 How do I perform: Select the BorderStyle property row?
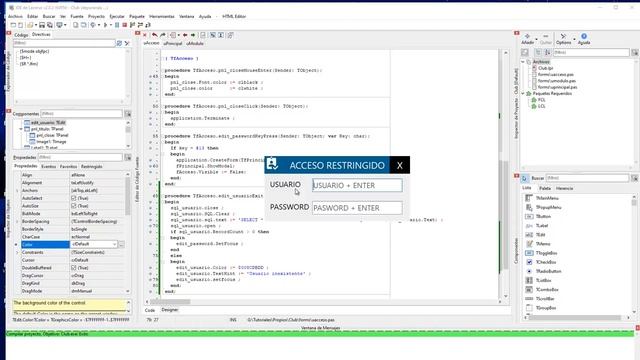[x=69, y=229]
